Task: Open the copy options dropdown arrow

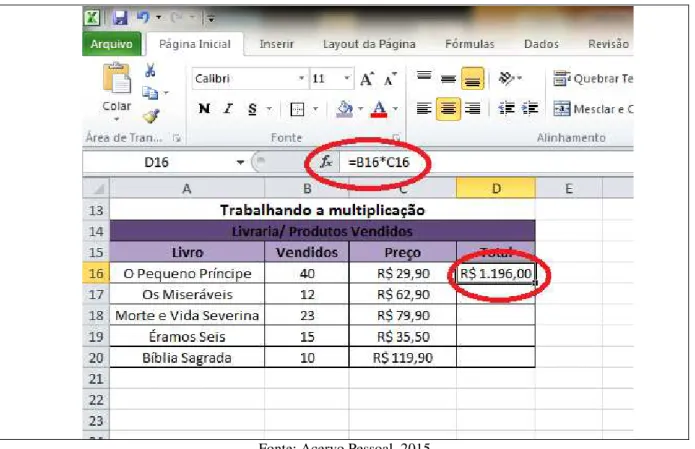Action: pos(166,93)
